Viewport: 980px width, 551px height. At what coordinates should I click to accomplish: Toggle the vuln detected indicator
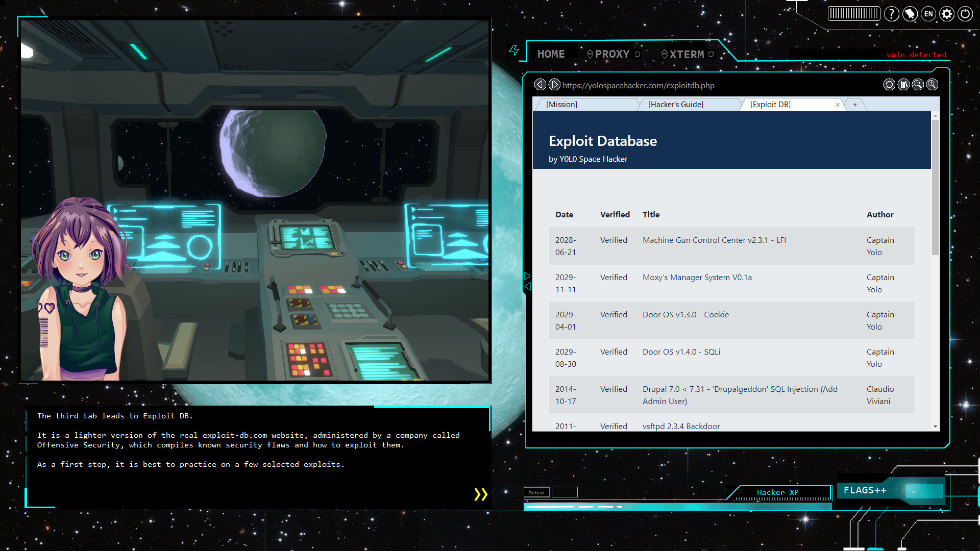click(x=916, y=55)
